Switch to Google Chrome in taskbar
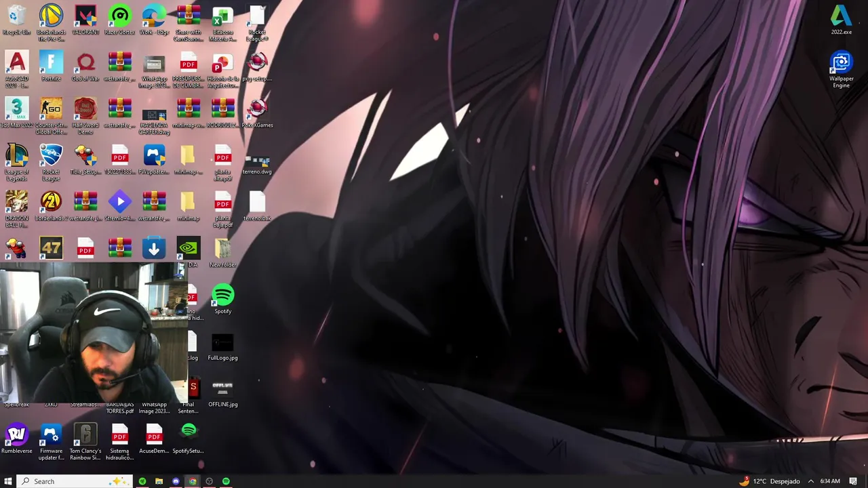Image resolution: width=868 pixels, height=488 pixels. pyautogui.click(x=193, y=481)
